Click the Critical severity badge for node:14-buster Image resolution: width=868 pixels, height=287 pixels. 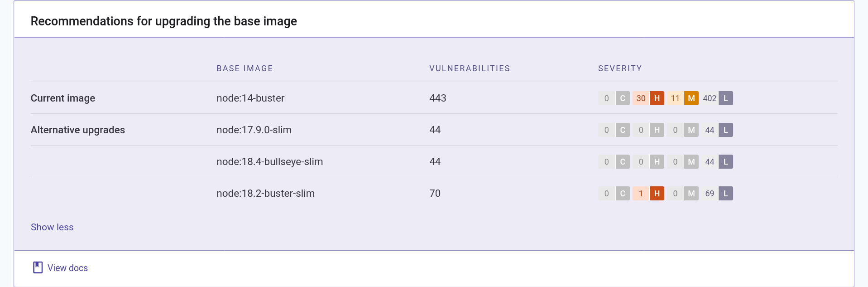623,98
